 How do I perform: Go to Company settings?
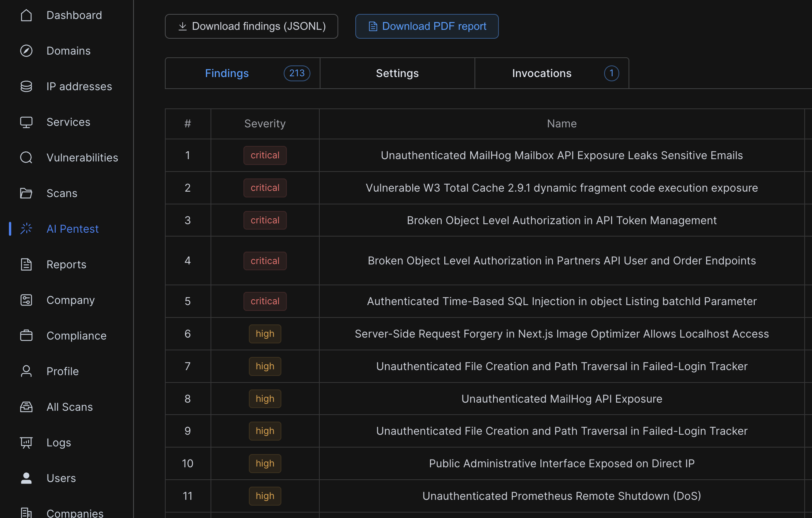point(71,300)
